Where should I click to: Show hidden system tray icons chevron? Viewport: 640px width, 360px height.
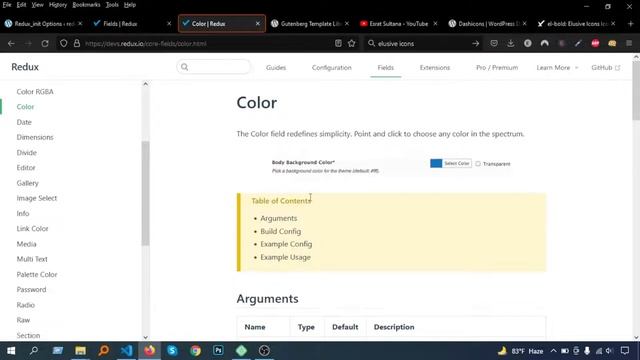[x=553, y=351]
